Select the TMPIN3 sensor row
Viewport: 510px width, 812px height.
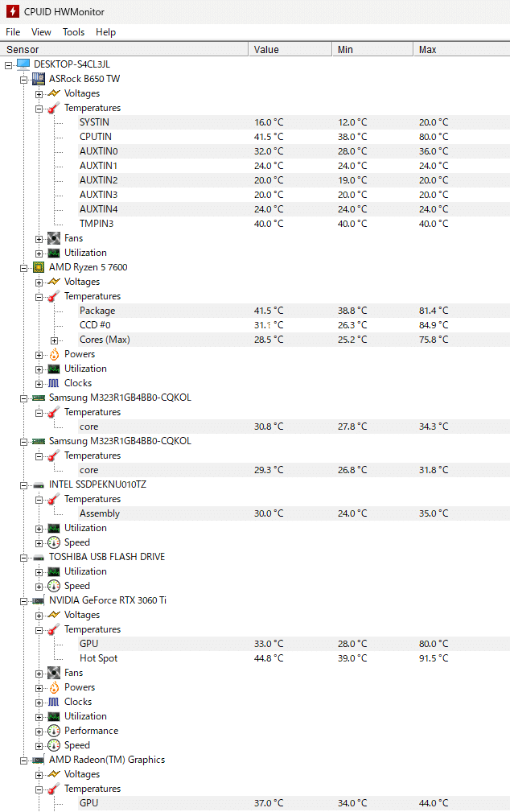point(294,224)
